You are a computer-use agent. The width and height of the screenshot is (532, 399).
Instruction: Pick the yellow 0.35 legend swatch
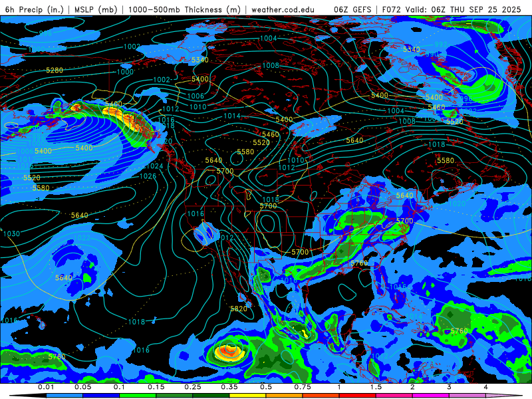coord(247,396)
